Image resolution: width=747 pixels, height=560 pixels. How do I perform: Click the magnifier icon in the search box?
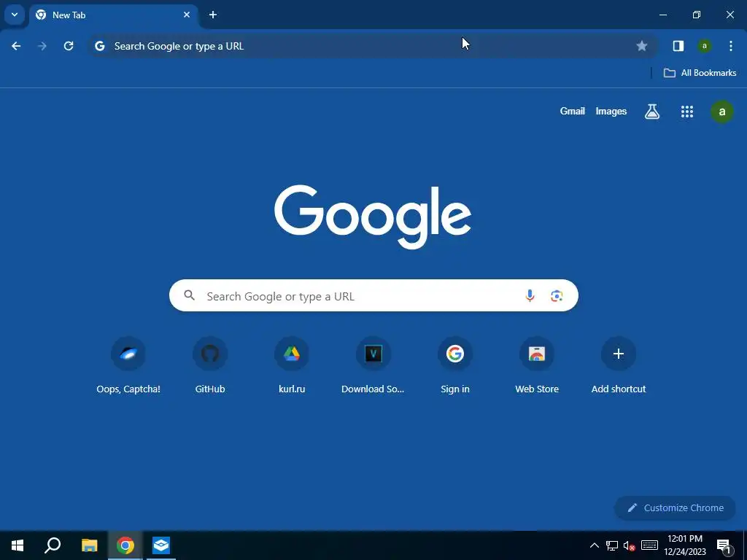(x=189, y=295)
